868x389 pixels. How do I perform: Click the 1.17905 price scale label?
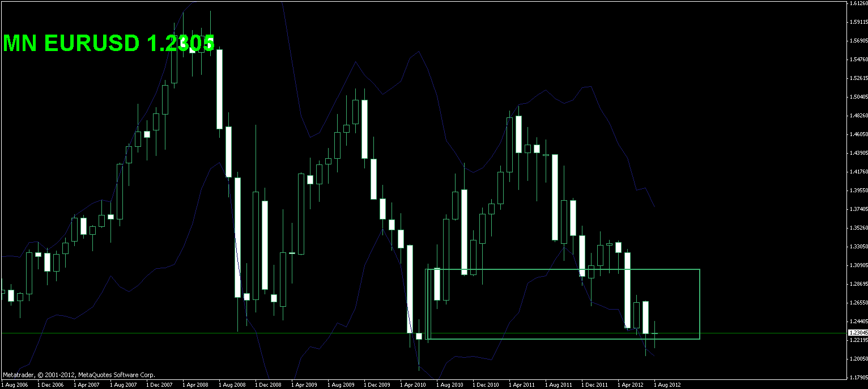coord(858,377)
